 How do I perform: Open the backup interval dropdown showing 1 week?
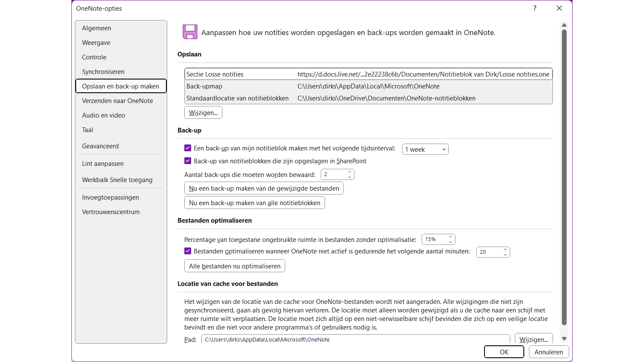click(425, 149)
